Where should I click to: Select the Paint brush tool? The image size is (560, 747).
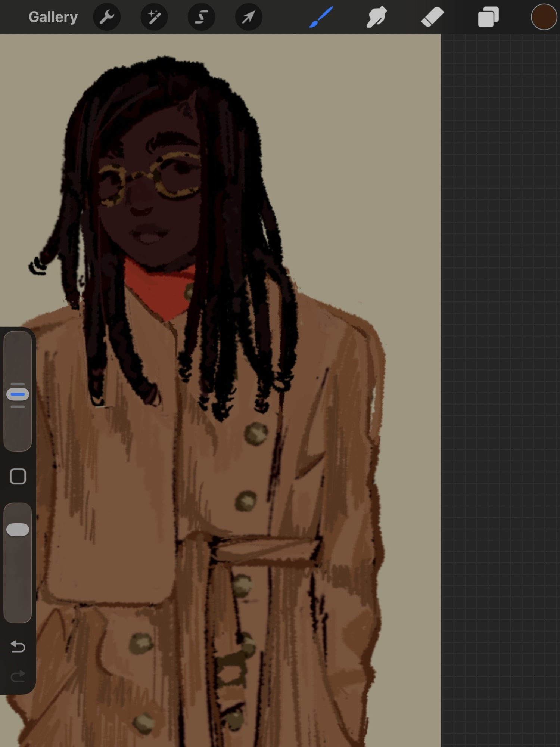point(321,17)
